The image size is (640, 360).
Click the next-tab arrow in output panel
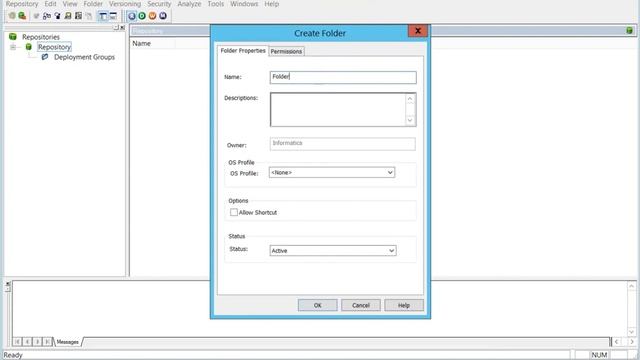pos(38,342)
